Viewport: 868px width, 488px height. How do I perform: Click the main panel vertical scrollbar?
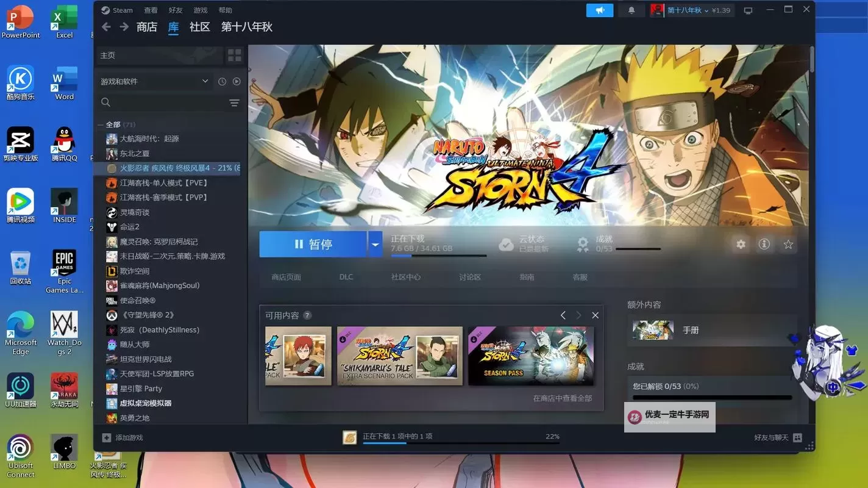pos(812,60)
